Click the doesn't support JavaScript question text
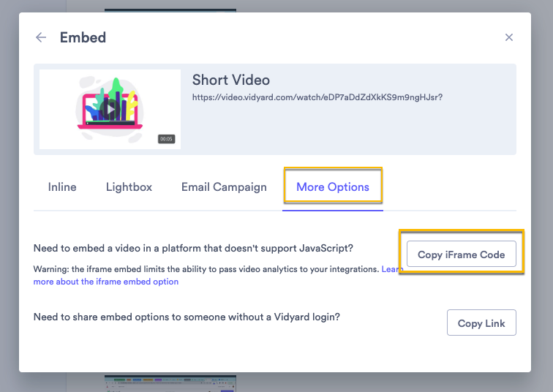Viewport: 553px width, 392px height. coord(193,248)
